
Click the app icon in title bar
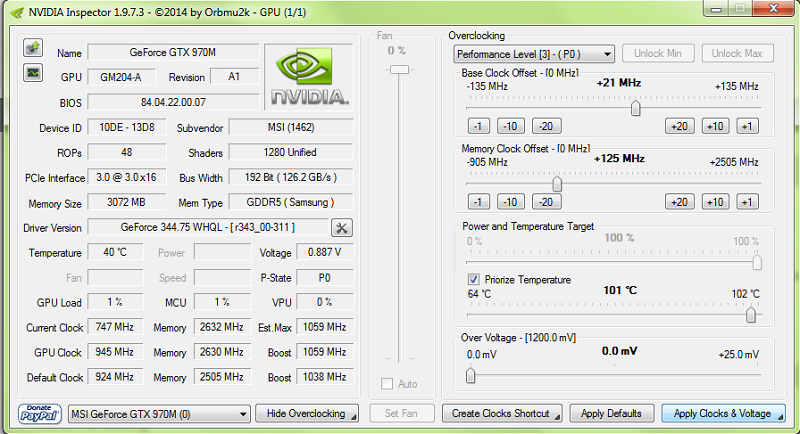pos(17,12)
